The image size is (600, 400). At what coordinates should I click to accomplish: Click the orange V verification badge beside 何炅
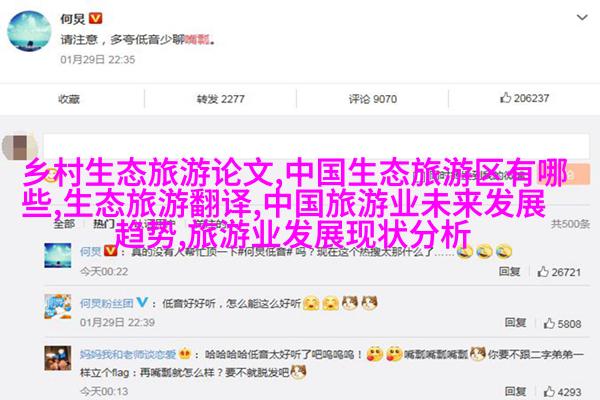95,18
